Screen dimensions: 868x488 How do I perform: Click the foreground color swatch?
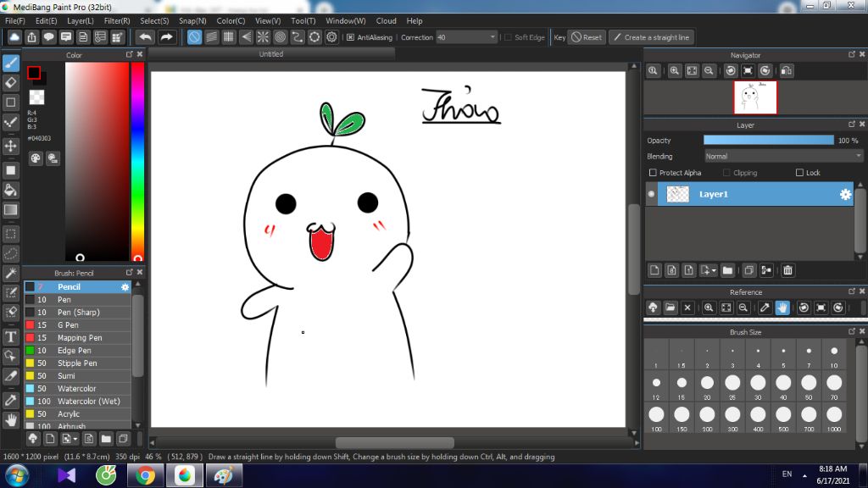pyautogui.click(x=34, y=73)
